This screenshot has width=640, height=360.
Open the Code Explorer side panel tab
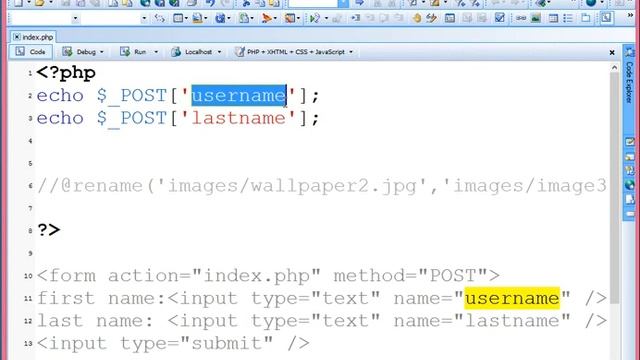click(x=629, y=82)
